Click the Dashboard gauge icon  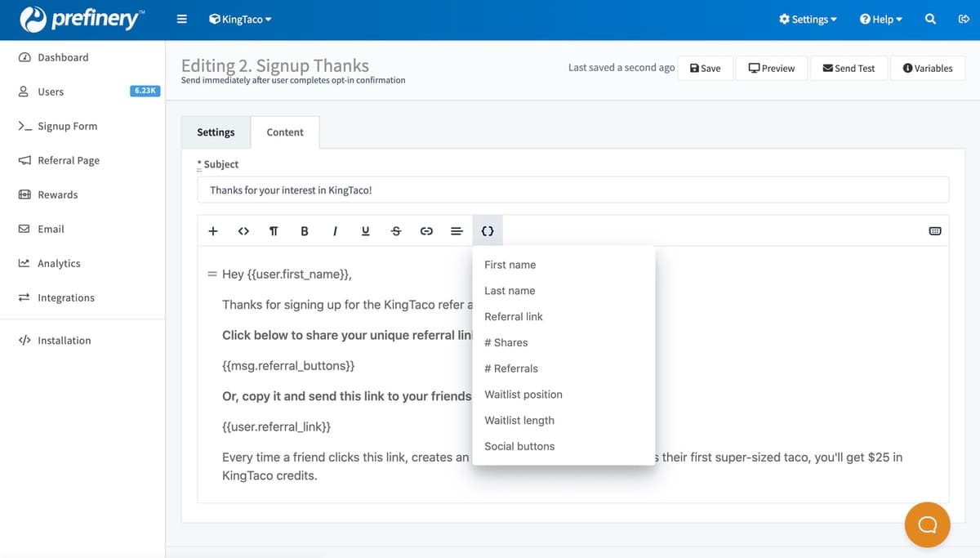click(x=24, y=57)
